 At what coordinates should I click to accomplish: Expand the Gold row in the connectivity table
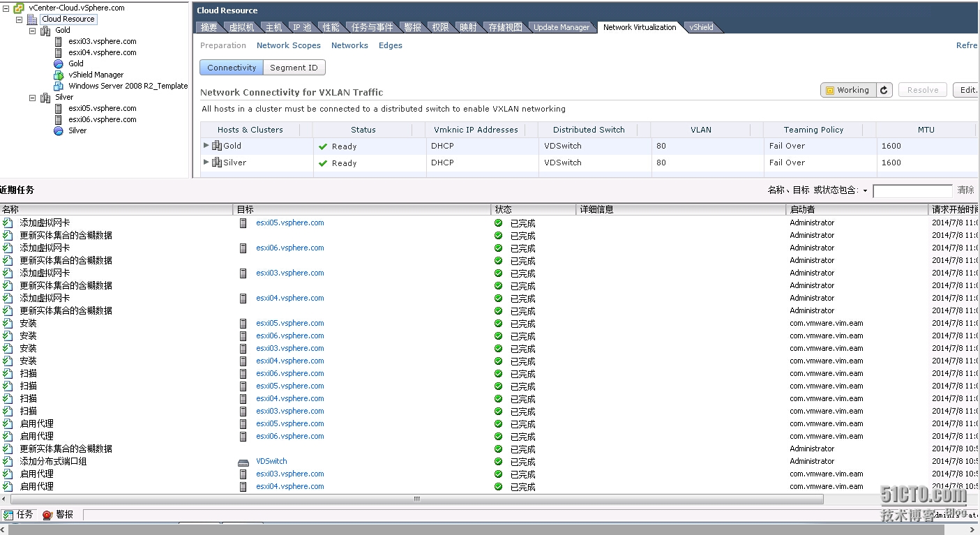206,145
